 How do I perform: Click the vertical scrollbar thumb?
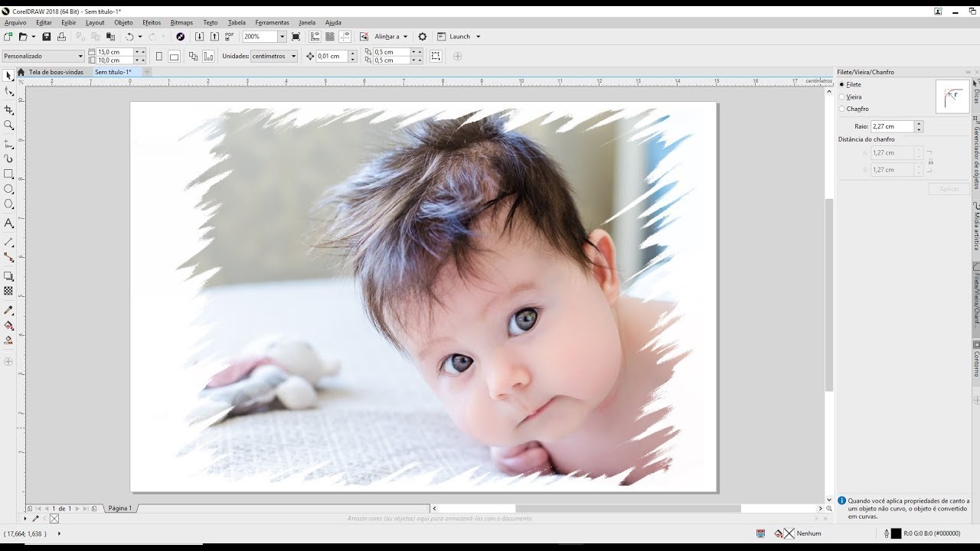point(829,295)
